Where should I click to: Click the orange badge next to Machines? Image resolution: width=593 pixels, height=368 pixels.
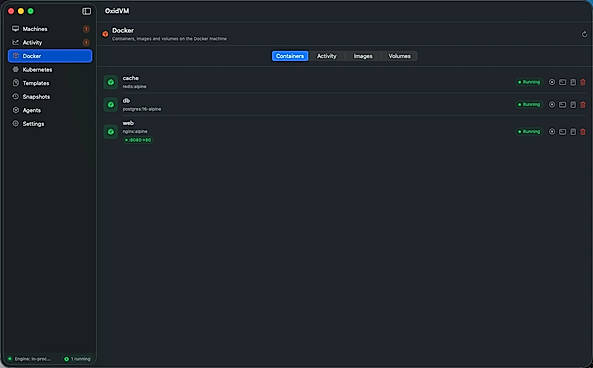[86, 29]
